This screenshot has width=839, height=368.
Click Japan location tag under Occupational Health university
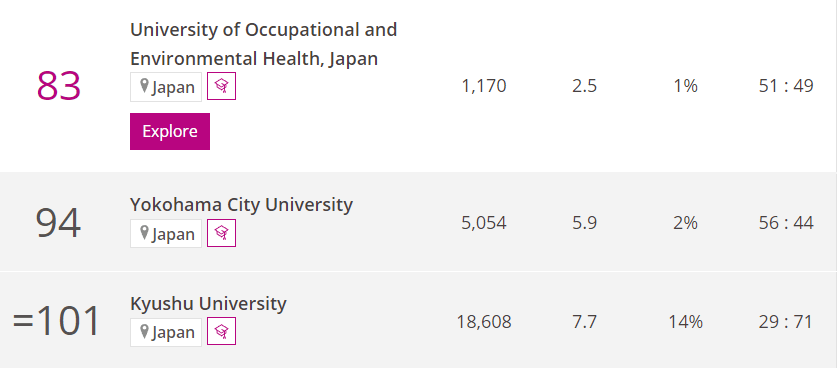(166, 87)
